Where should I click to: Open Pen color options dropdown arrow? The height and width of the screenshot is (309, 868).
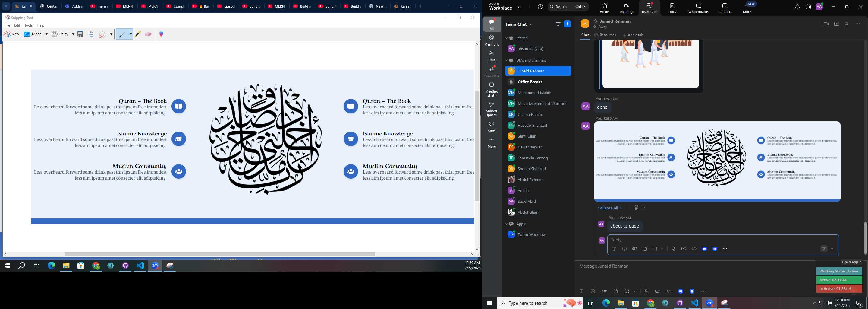tap(131, 34)
